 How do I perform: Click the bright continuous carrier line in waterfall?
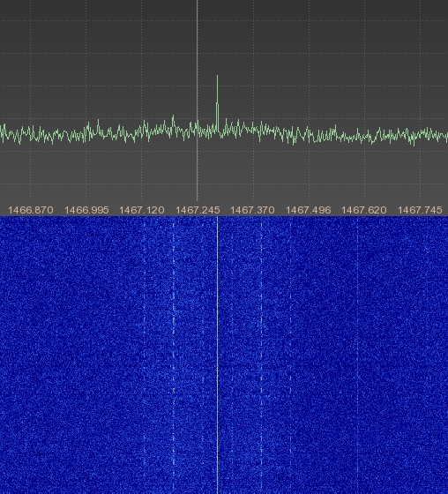tap(217, 355)
